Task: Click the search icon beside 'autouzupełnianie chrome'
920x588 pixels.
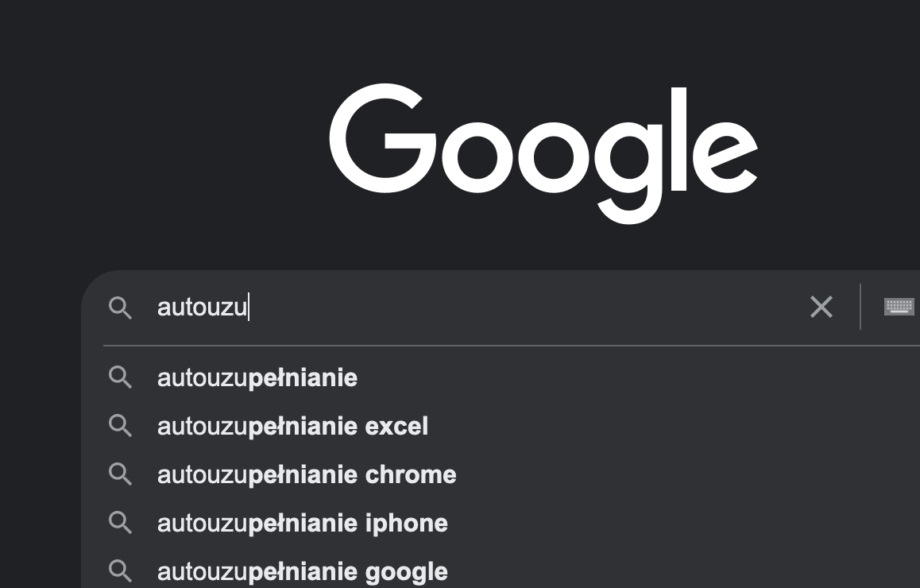Action: (121, 474)
